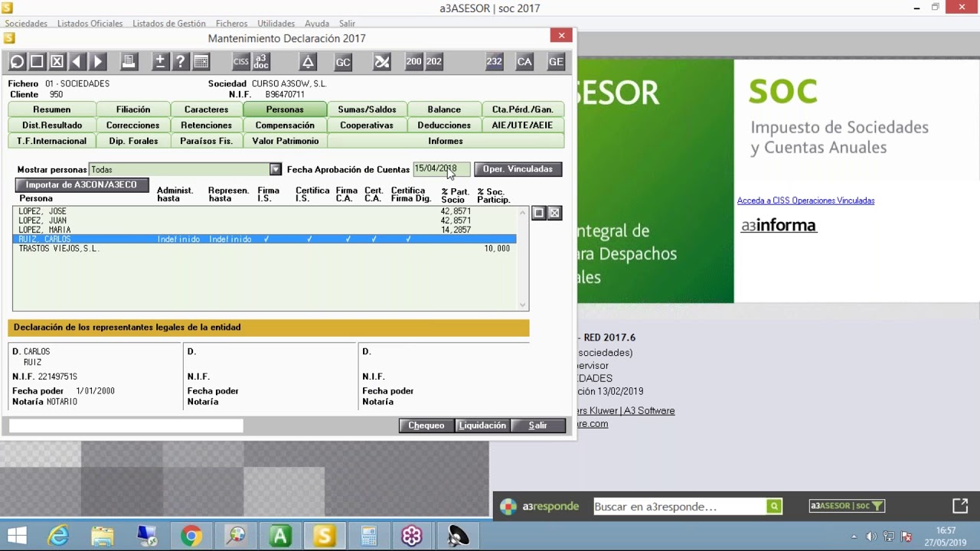The width and height of the screenshot is (980, 551).
Task: Click the bell alert toolbar icon
Action: tap(308, 62)
